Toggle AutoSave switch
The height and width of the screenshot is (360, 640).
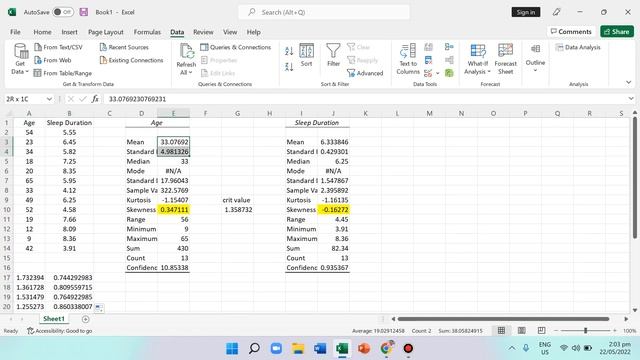click(63, 12)
